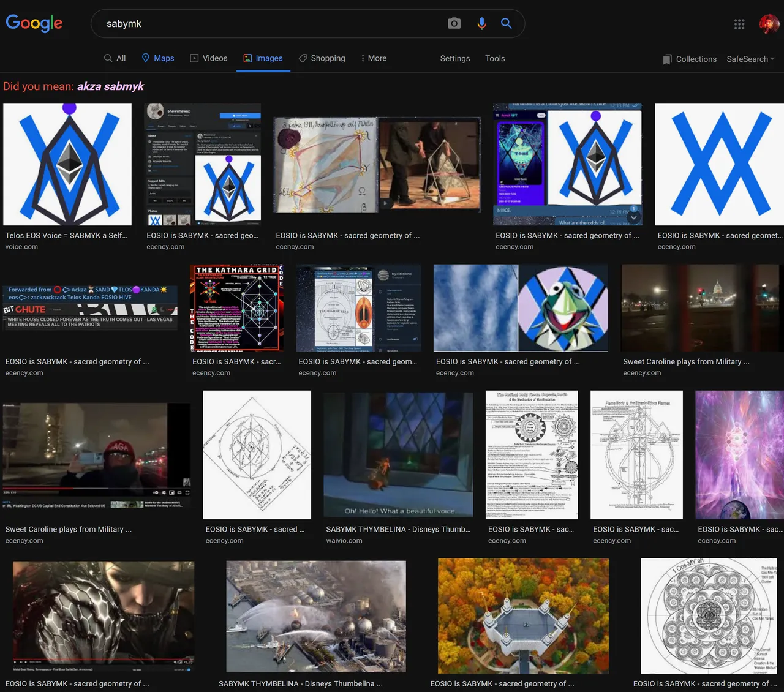This screenshot has width=784, height=692.
Task: Click the Telos EOS Voice = SABMYK title
Action: (66, 235)
